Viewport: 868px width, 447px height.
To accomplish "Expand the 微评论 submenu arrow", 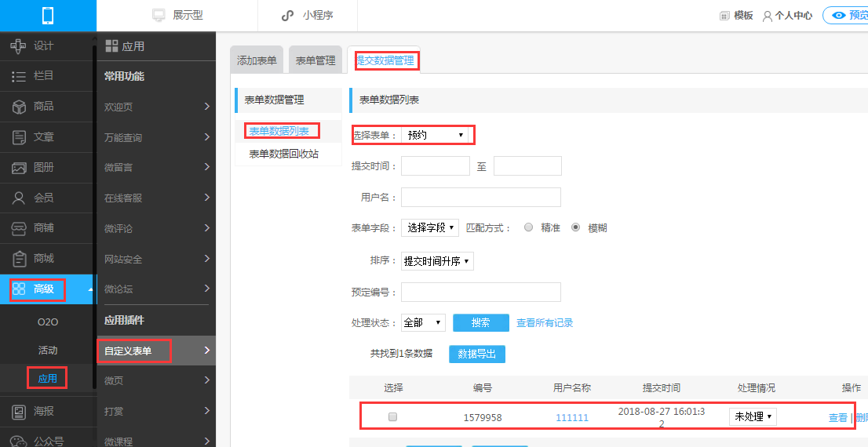I will pyautogui.click(x=207, y=228).
